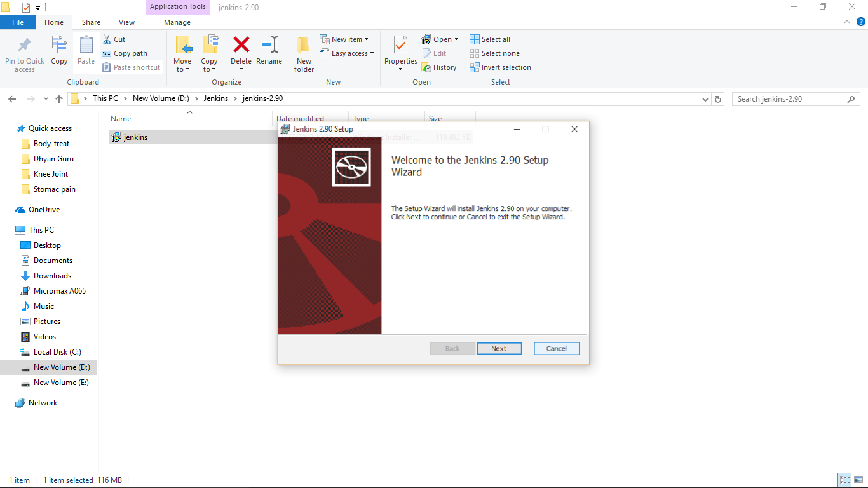Refresh the current folder view
The width and height of the screenshot is (868, 488).
[717, 99]
